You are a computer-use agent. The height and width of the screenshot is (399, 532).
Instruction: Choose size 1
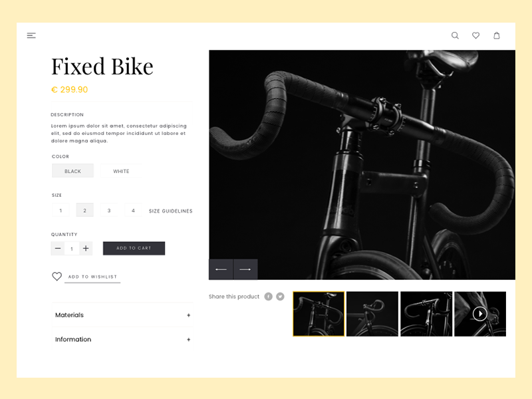coord(61,210)
